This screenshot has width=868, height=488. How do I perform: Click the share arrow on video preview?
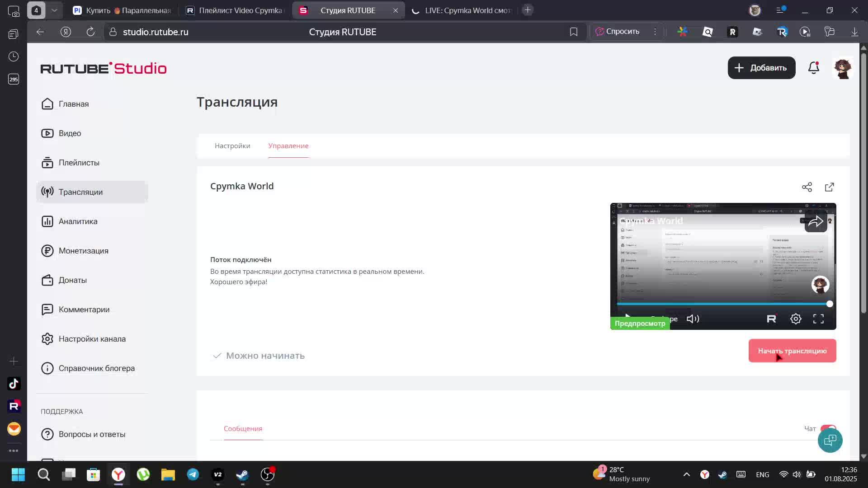tap(816, 222)
